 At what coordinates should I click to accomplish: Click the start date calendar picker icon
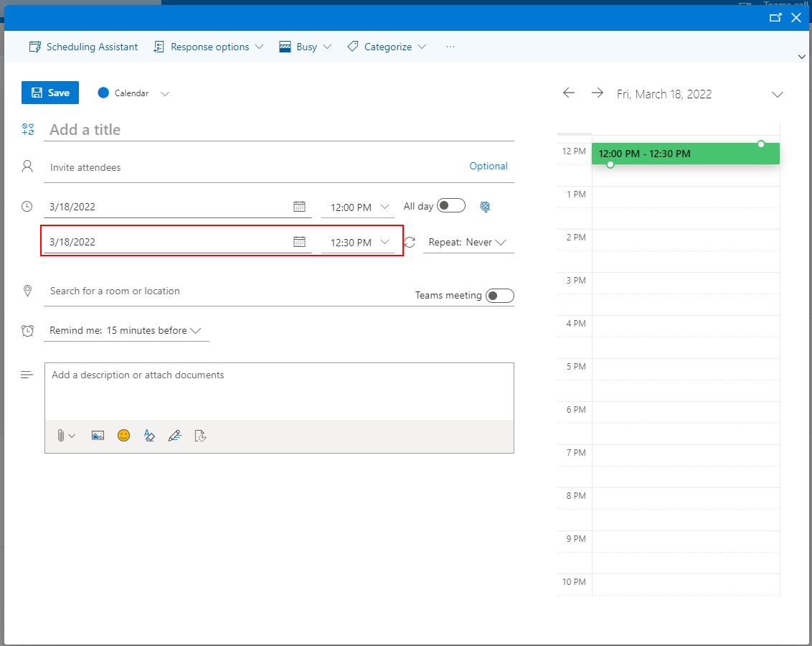tap(299, 207)
